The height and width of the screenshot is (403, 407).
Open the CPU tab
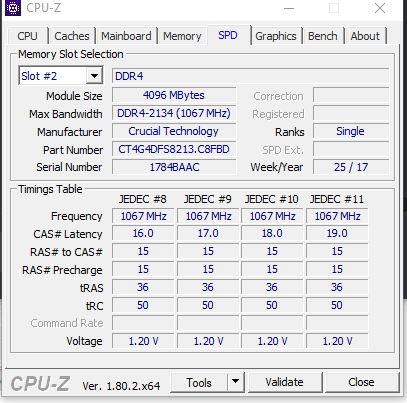(x=27, y=36)
